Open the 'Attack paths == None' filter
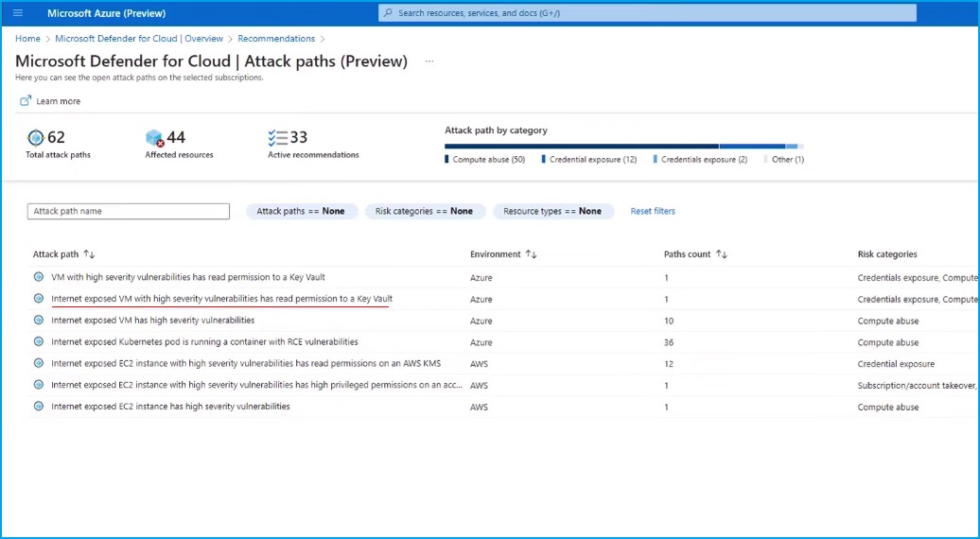 pos(301,211)
